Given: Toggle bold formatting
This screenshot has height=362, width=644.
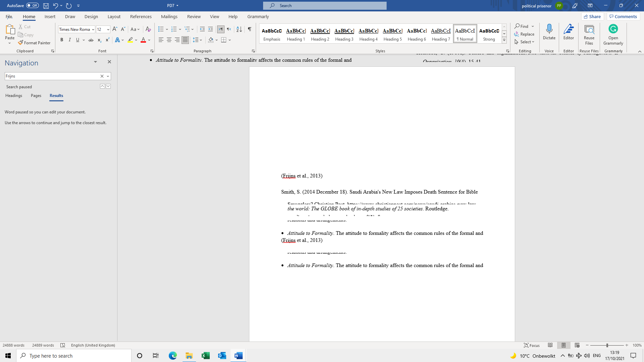Looking at the screenshot, I should (x=62, y=40).
